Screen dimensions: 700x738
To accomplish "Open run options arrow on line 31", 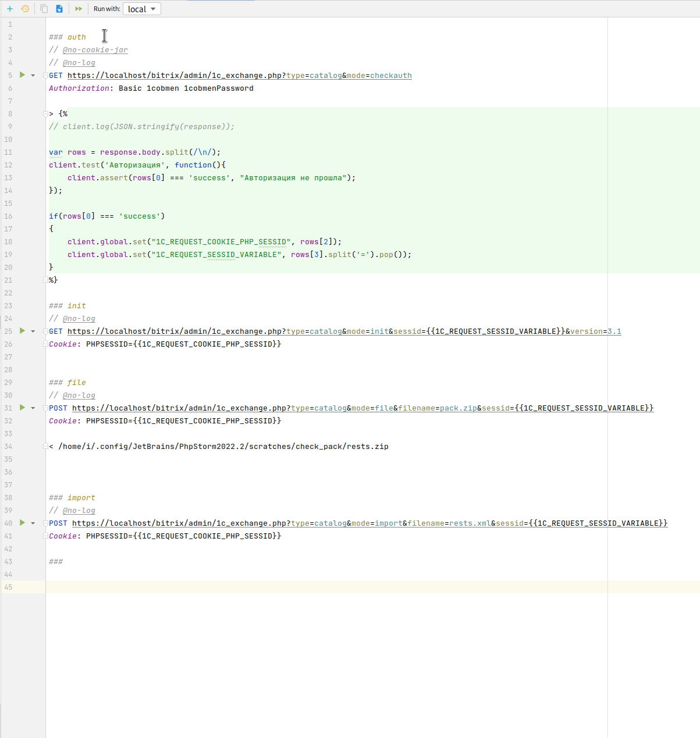I will 33,408.
